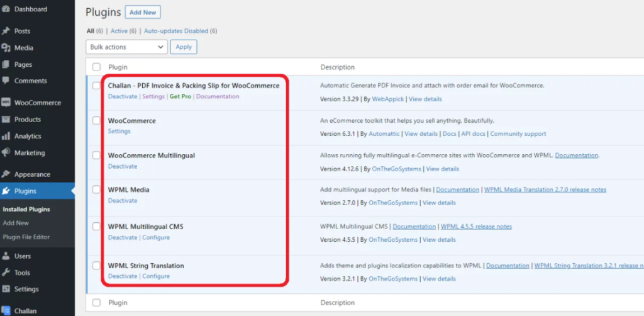Open the WebAppick author link
This screenshot has height=316, width=644.
[x=386, y=99]
